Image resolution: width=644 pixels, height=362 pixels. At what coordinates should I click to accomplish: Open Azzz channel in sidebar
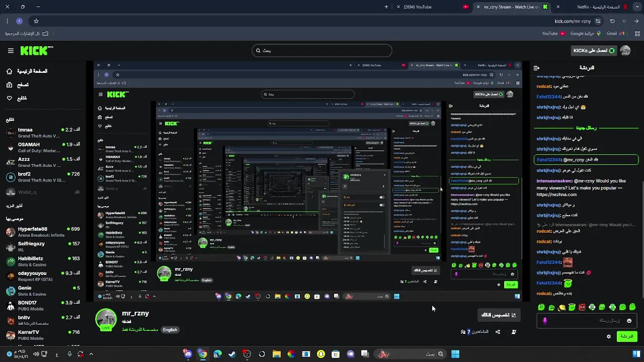coord(42,162)
